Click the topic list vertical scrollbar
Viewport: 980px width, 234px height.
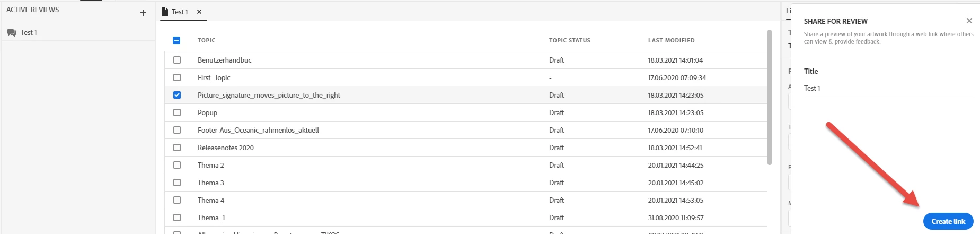tap(770, 97)
